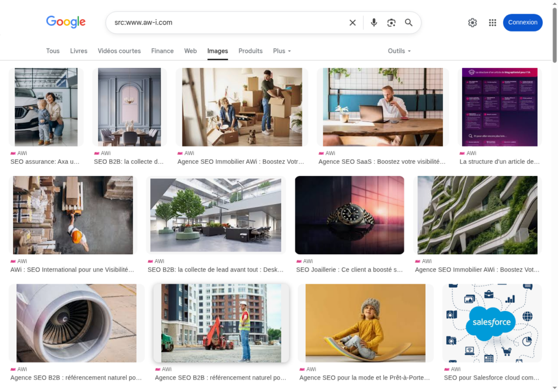This screenshot has width=558, height=392.
Task: Open the jet engine image thumbnail
Action: coord(76,323)
